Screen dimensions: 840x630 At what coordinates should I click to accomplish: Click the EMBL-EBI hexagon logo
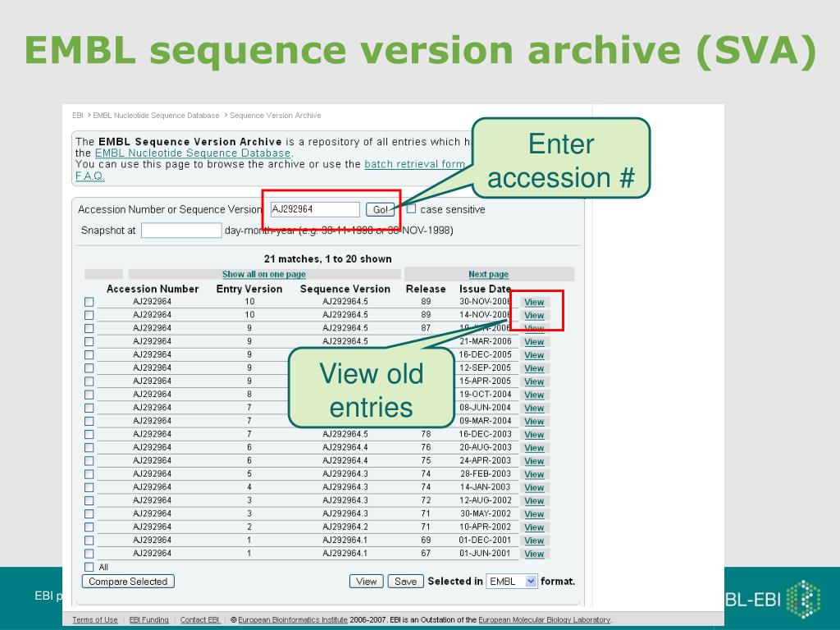coord(803,599)
